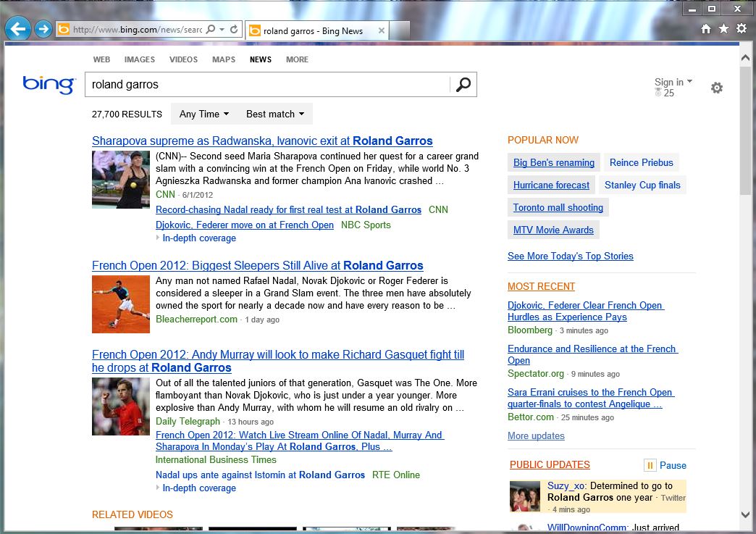Click Big Ben's renaming popular topic
The width and height of the screenshot is (756, 534).
point(553,162)
